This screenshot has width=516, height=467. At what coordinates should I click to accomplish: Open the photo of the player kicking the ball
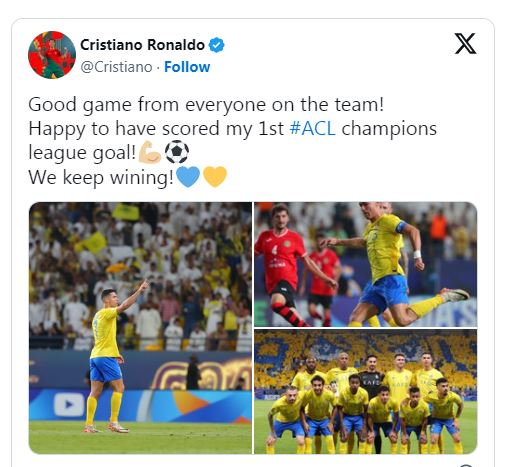tap(366, 264)
